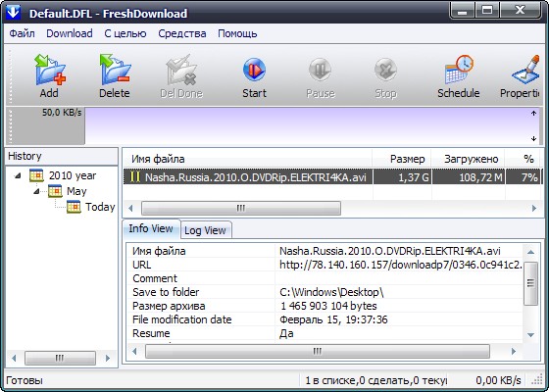This screenshot has width=549, height=392.
Task: Open the Средства menu
Action: [x=182, y=33]
